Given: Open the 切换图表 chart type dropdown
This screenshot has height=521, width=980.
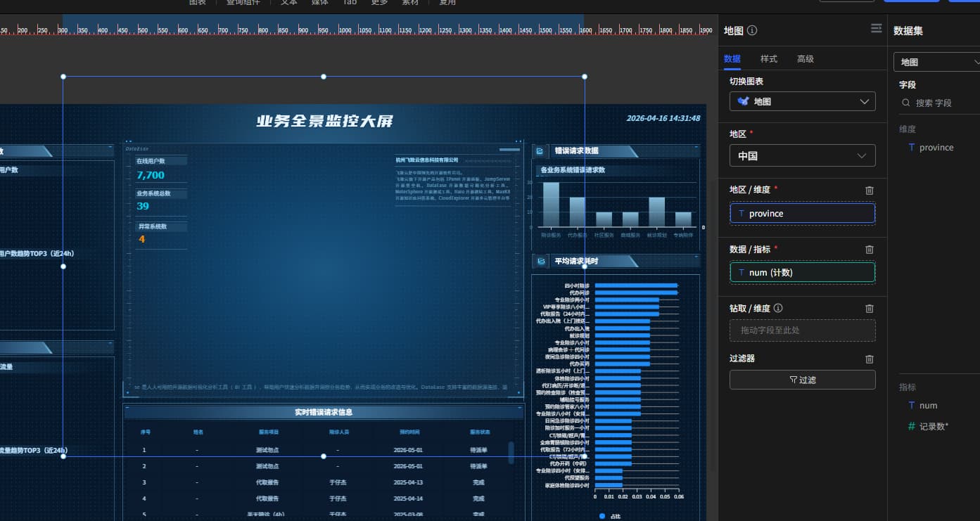Looking at the screenshot, I should point(802,101).
